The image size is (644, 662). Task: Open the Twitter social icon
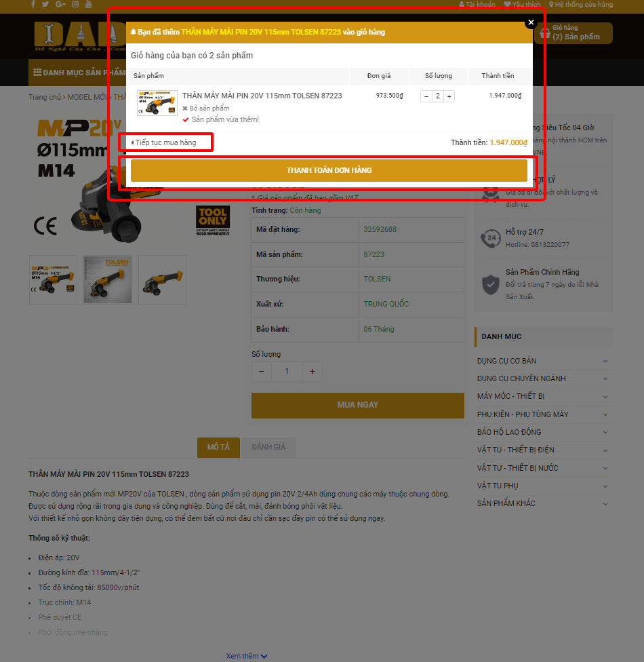click(45, 4)
